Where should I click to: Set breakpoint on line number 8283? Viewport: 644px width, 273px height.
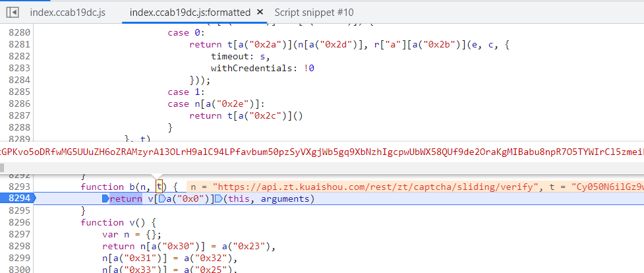tap(19, 69)
